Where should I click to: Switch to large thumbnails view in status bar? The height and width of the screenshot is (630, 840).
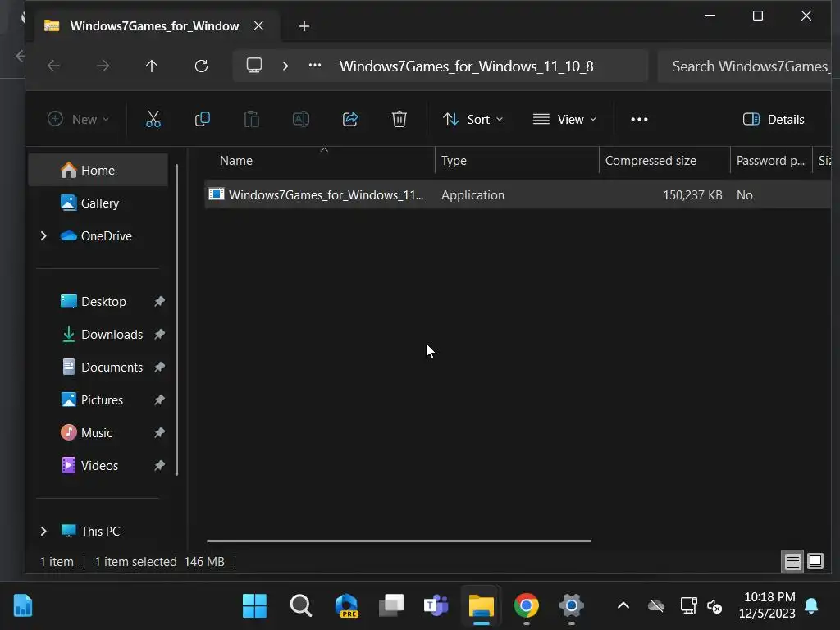815,561
